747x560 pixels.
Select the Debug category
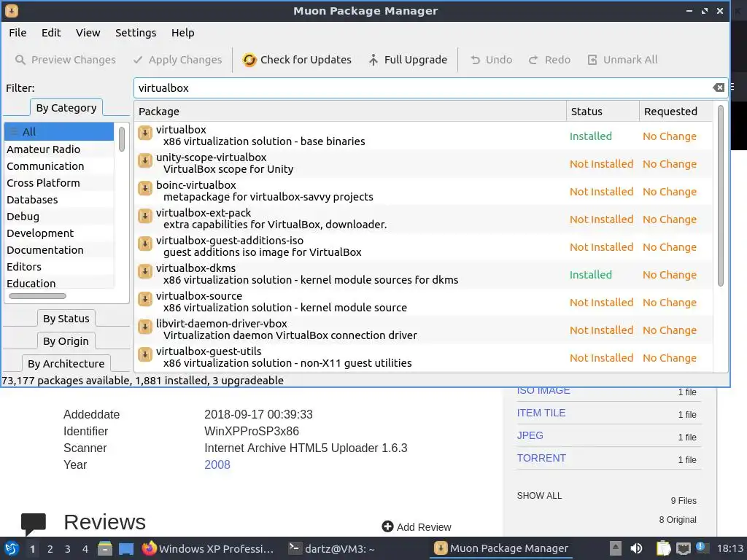pos(59,216)
